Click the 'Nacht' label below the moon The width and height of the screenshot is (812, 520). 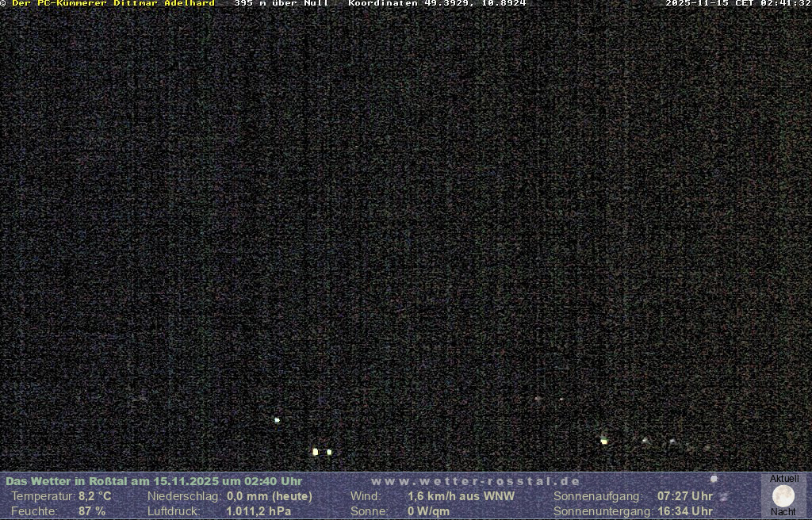783,512
